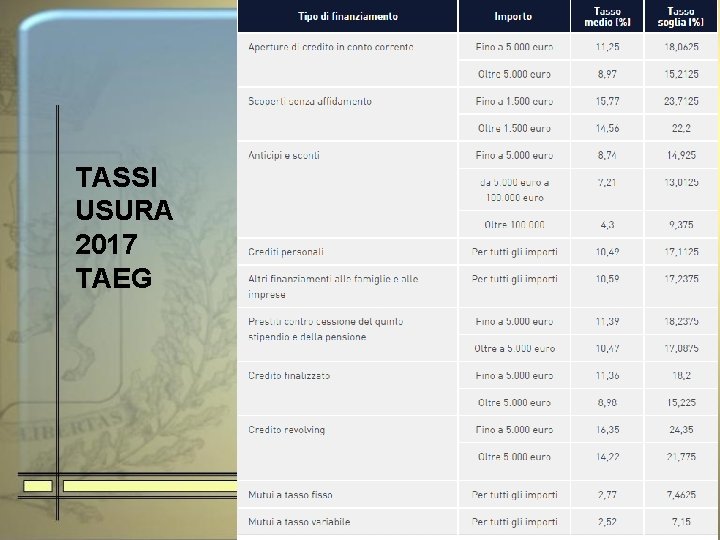Viewport: 720px width, 540px height.
Task: Select 'Fino a 5.000 euro' in Anticipi e sconti row
Action: click(x=514, y=155)
